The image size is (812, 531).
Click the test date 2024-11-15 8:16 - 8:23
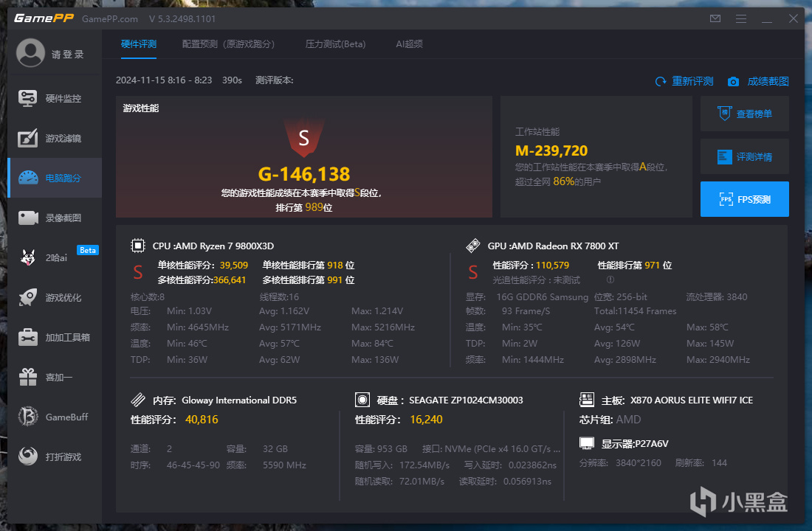pyautogui.click(x=164, y=80)
